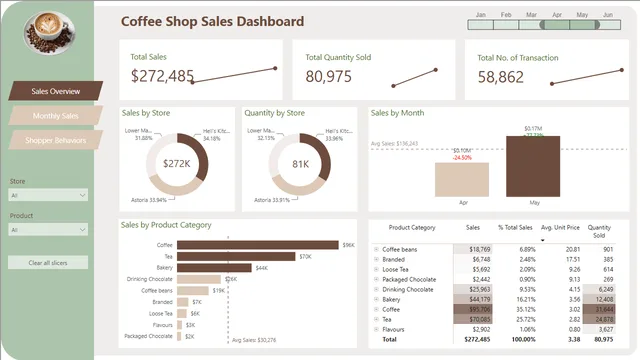Click the Packaged Chocolate bar in chart
The image size is (640, 360).
(x=179, y=336)
